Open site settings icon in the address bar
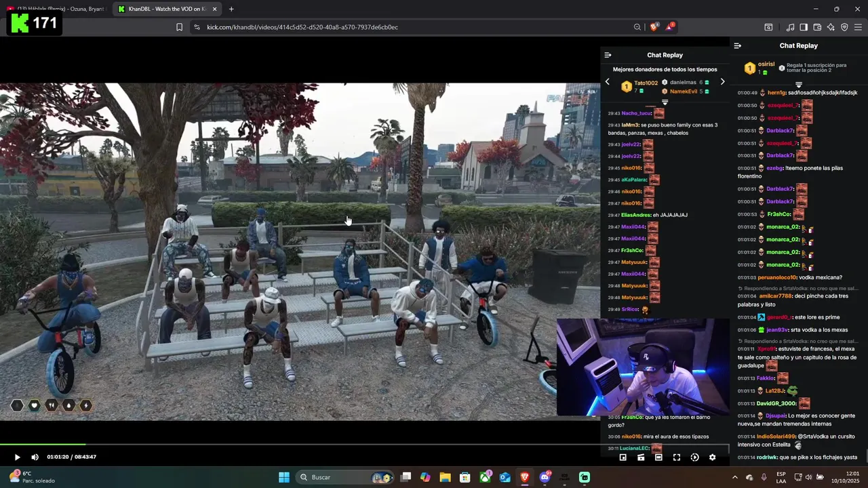 [197, 27]
